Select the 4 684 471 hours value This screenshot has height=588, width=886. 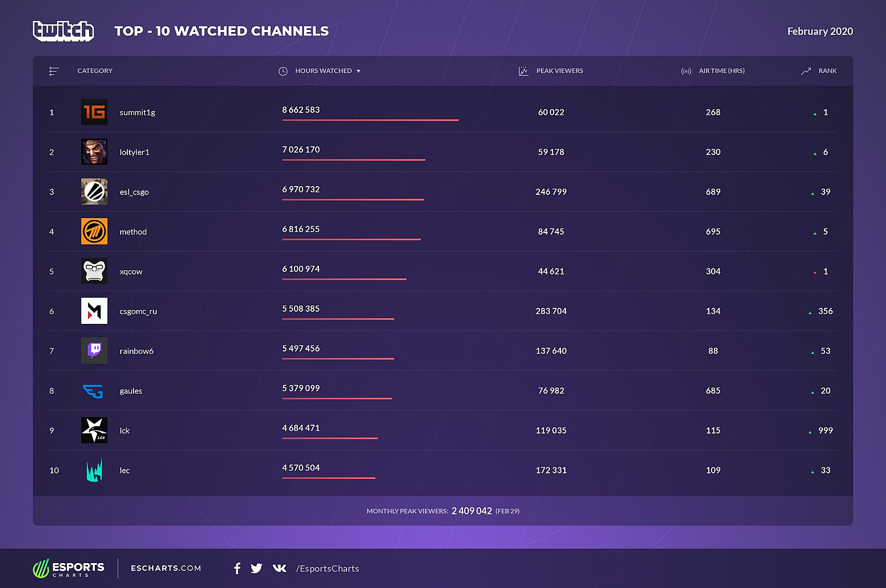301,428
